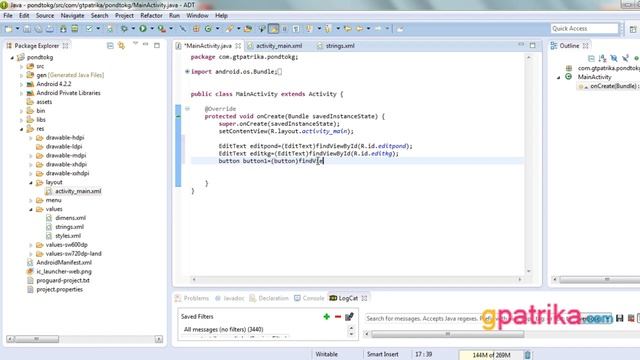Click the New Java Class icon
Screen dimensions: 640x360
[208, 29]
